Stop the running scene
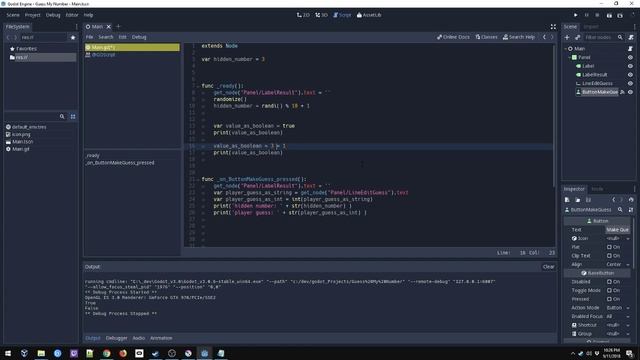 click(597, 15)
